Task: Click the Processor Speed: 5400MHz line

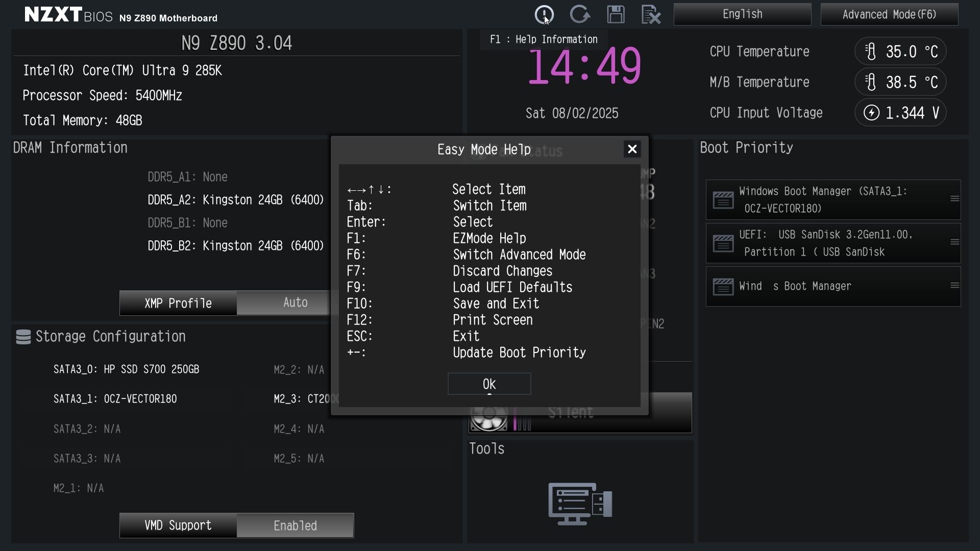Action: (x=102, y=95)
